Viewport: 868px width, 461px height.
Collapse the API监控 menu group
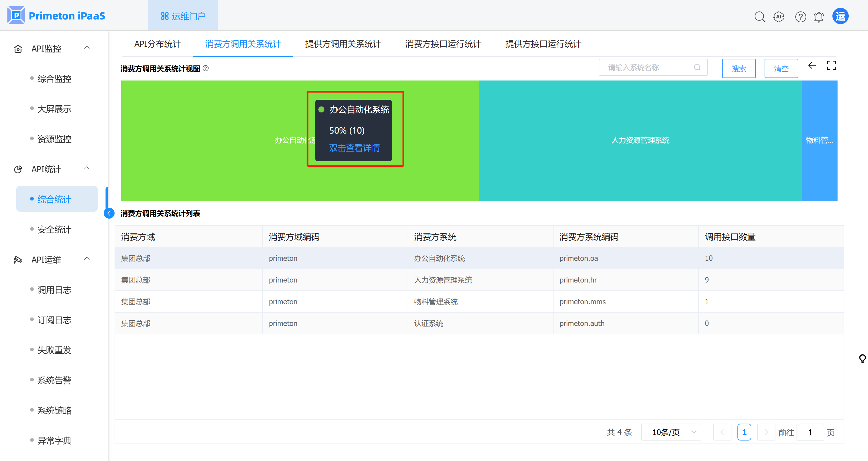tap(87, 48)
